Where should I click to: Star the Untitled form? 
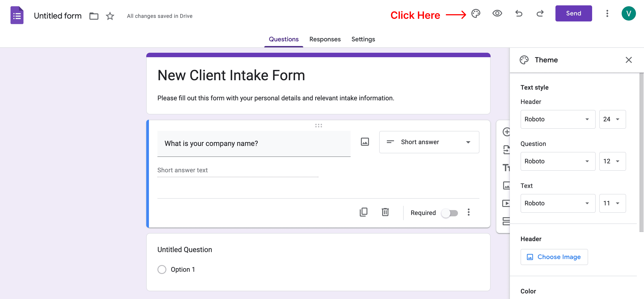(110, 16)
